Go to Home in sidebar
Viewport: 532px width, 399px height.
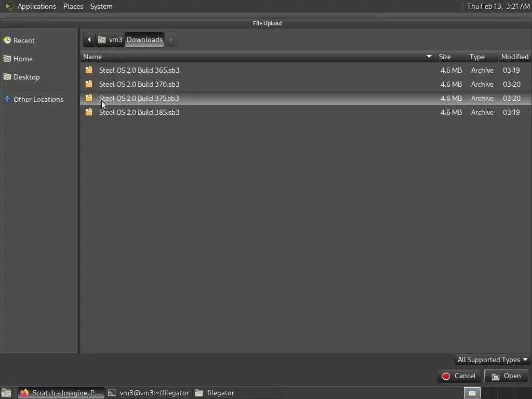23,59
